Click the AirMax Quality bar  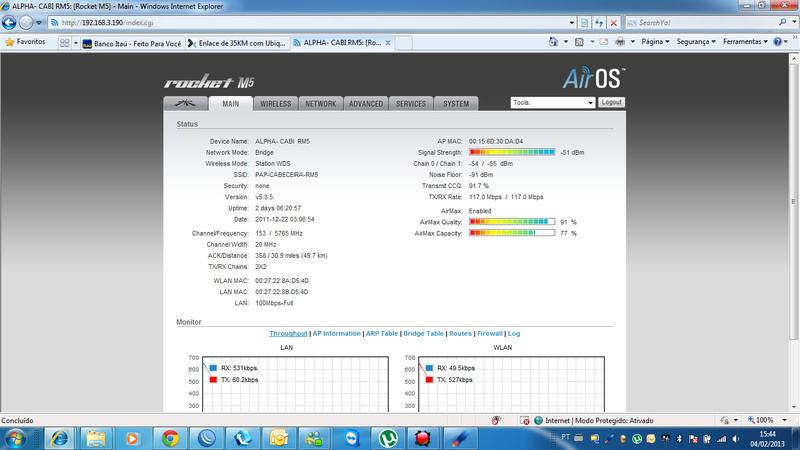[512, 222]
